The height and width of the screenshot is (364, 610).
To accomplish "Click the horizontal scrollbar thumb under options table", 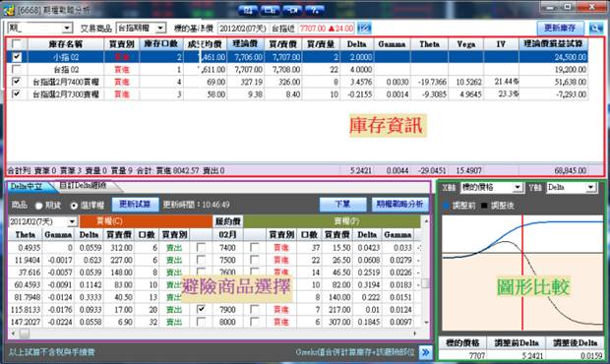I will pyautogui.click(x=25, y=334).
